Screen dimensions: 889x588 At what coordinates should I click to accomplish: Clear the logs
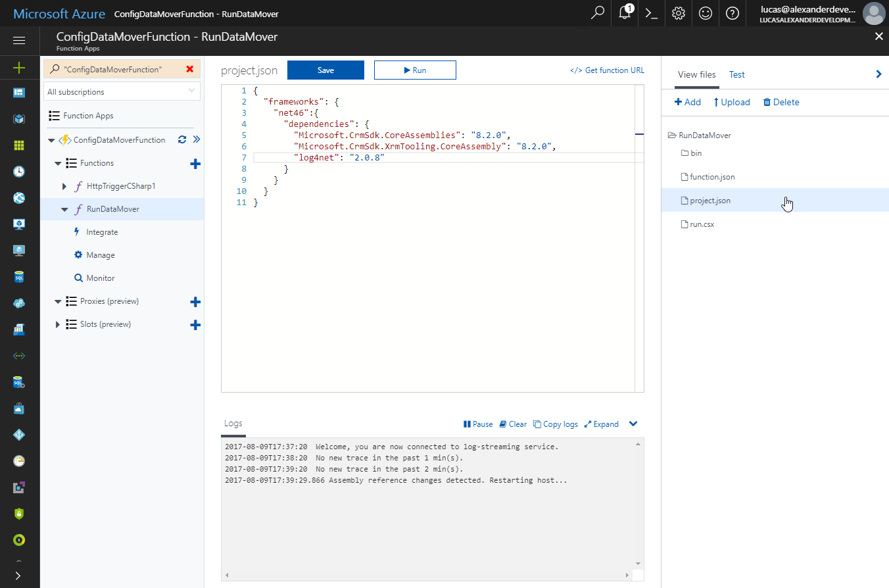[x=513, y=424]
